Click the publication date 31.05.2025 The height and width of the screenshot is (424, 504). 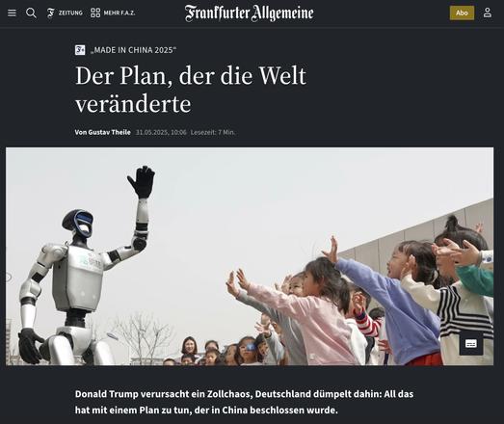pyautogui.click(x=161, y=132)
